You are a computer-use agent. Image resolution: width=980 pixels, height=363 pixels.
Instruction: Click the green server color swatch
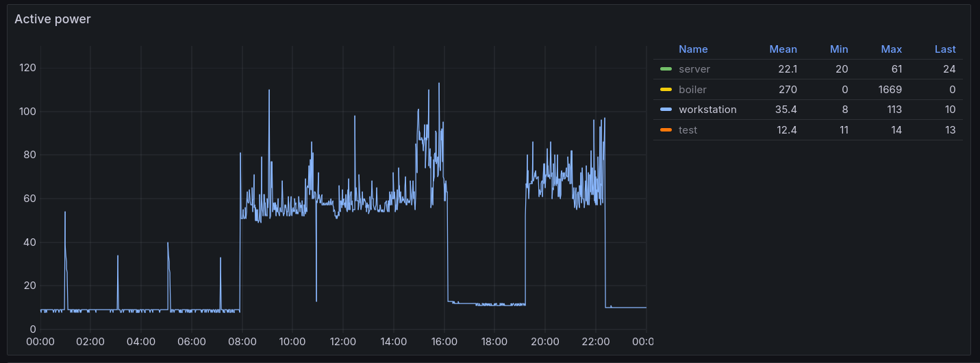[x=666, y=69]
